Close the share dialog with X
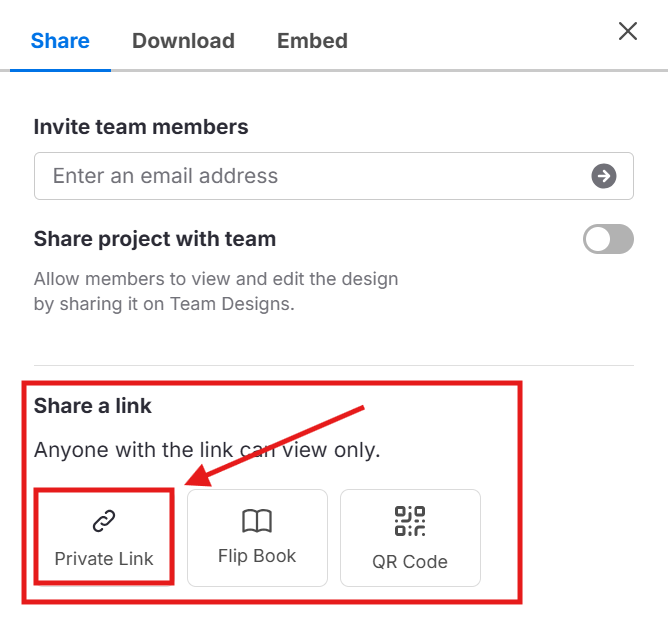 pyautogui.click(x=628, y=31)
